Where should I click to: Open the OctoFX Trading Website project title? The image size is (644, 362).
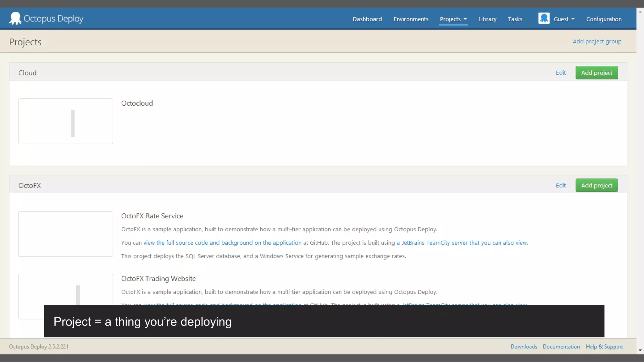(158, 279)
